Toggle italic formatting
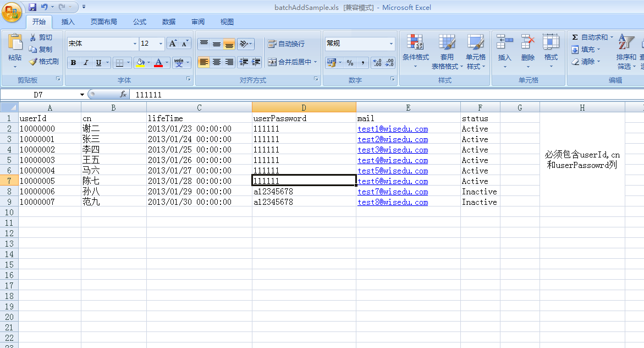This screenshot has height=348, width=644. pos(86,63)
